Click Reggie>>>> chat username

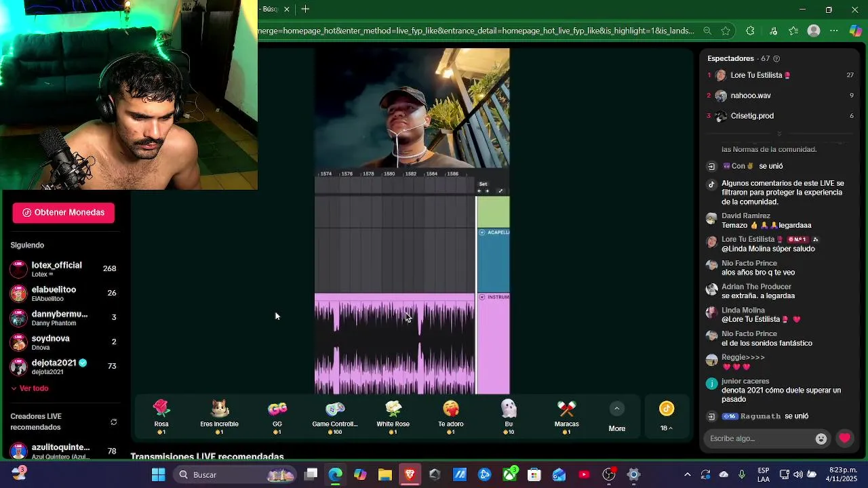(x=743, y=357)
